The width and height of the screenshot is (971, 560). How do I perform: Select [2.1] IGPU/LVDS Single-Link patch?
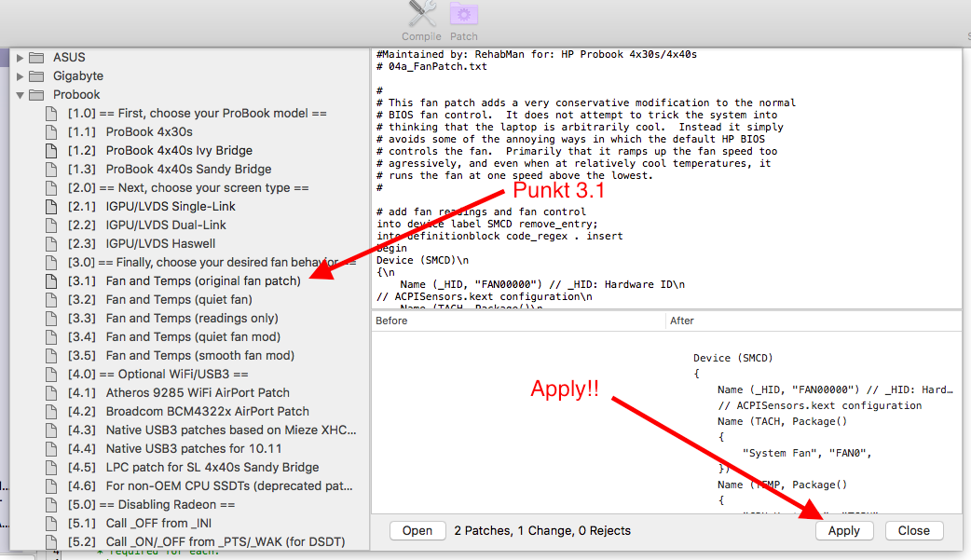(152, 206)
